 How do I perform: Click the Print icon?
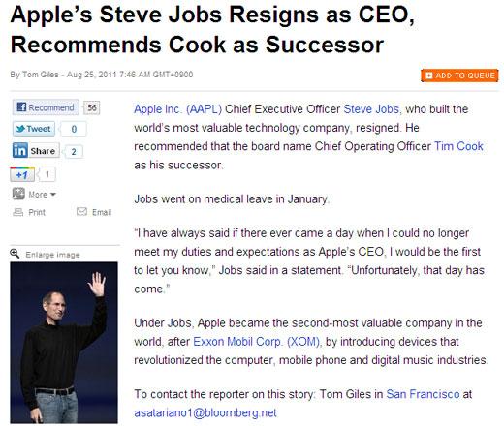[18, 212]
